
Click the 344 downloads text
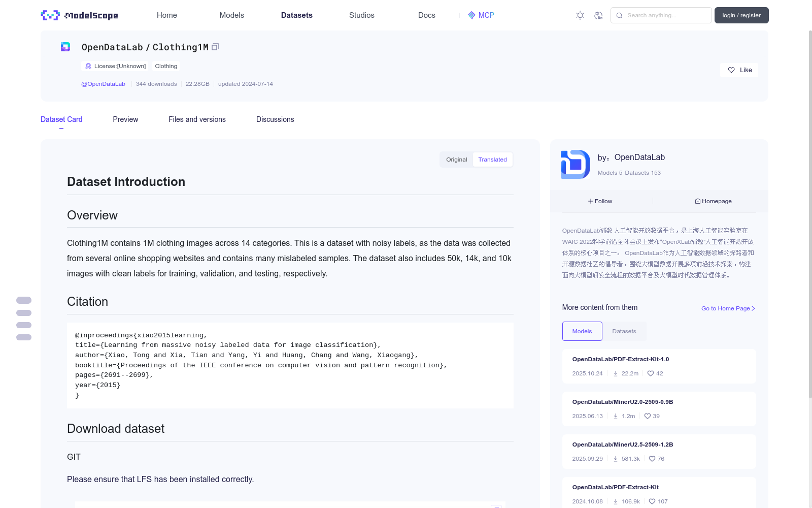pyautogui.click(x=156, y=84)
